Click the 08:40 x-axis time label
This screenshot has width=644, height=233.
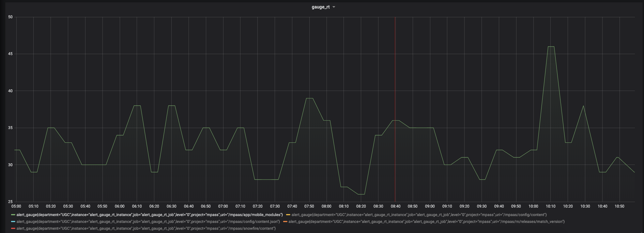point(395,206)
